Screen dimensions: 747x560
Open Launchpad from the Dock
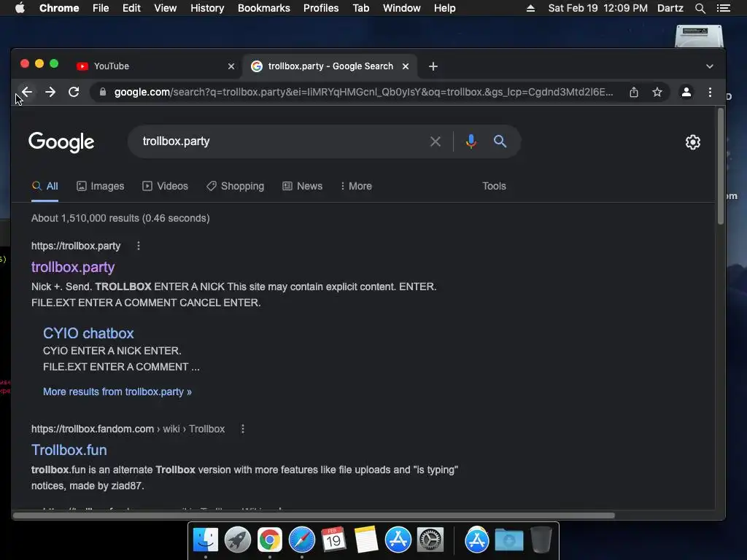click(237, 540)
